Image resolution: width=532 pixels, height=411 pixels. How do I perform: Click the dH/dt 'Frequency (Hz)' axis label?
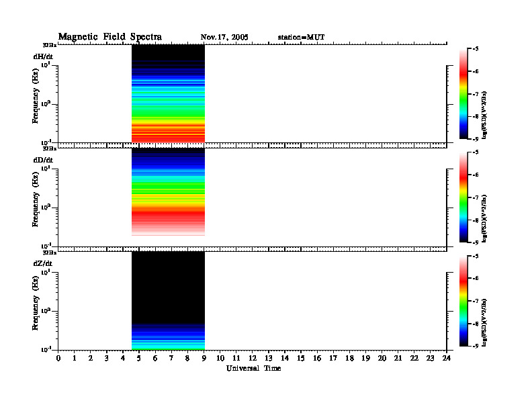point(36,96)
